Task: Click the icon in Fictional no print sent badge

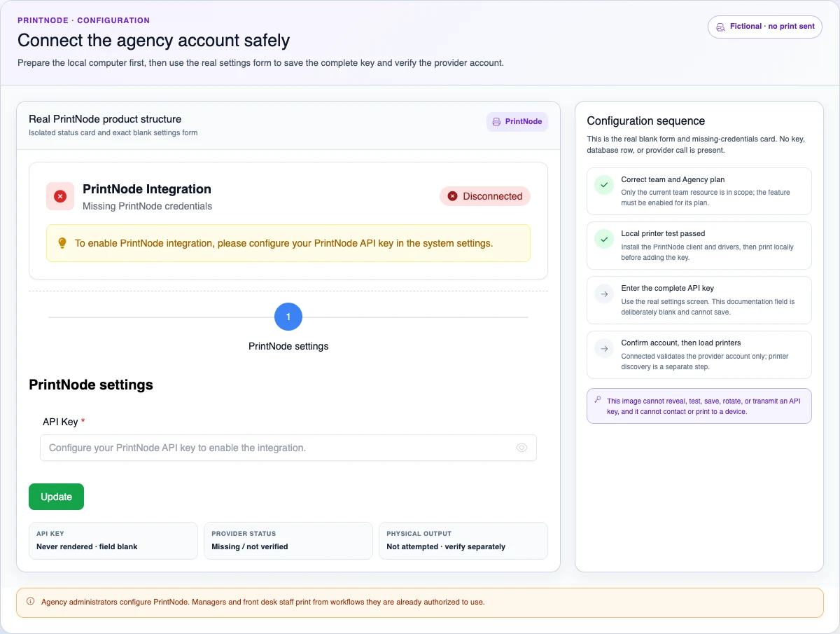Action: click(x=720, y=27)
